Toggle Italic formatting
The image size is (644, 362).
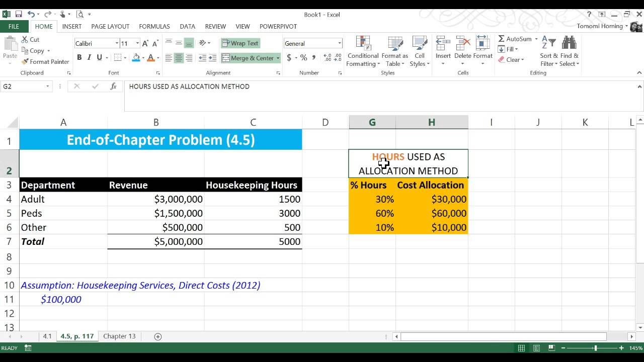90,58
